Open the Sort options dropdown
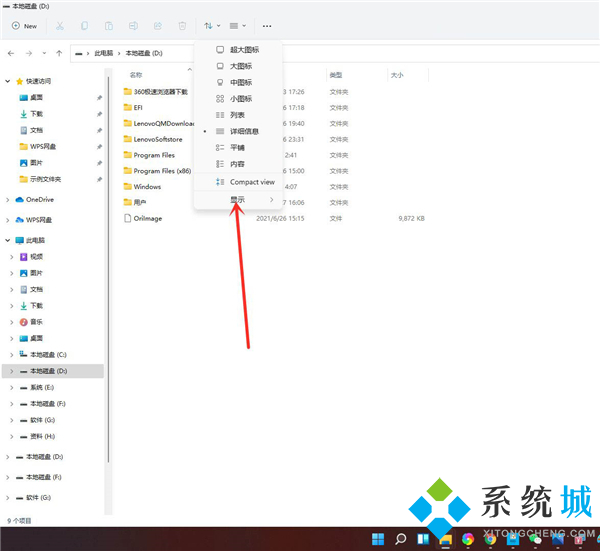Screen dimensions: 600x551 click(x=212, y=26)
